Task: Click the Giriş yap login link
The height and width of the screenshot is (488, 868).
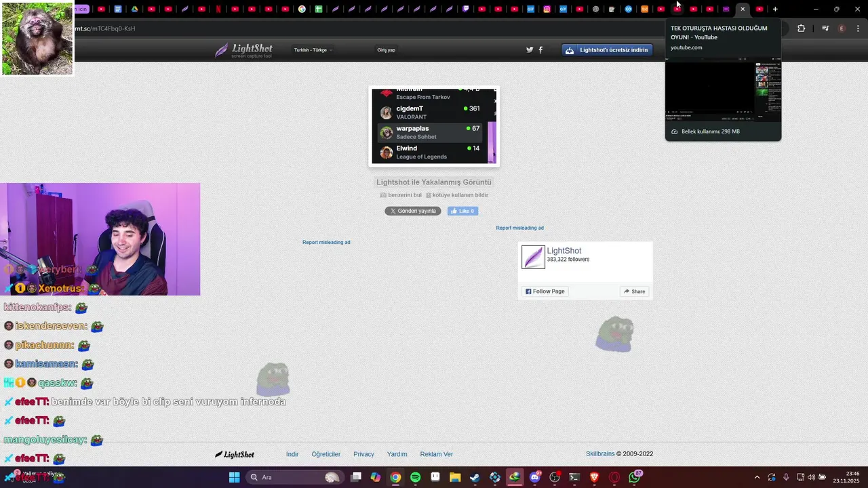Action: 386,49
